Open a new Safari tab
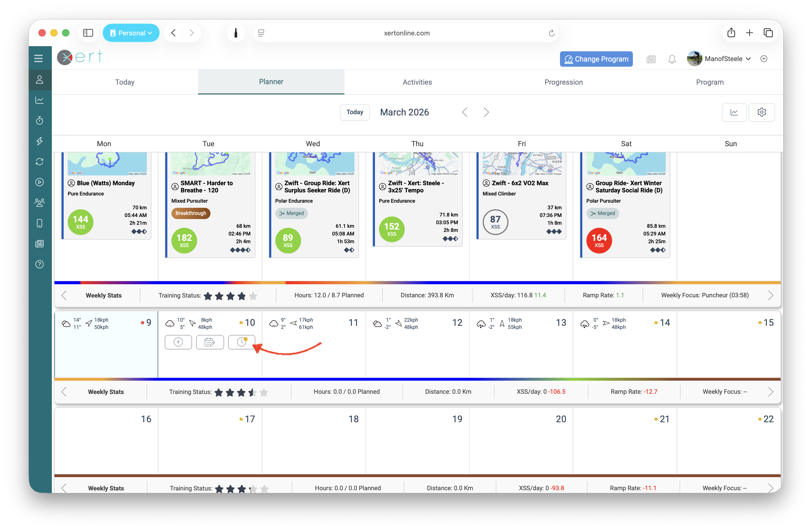This screenshot has height=531, width=812. point(749,33)
